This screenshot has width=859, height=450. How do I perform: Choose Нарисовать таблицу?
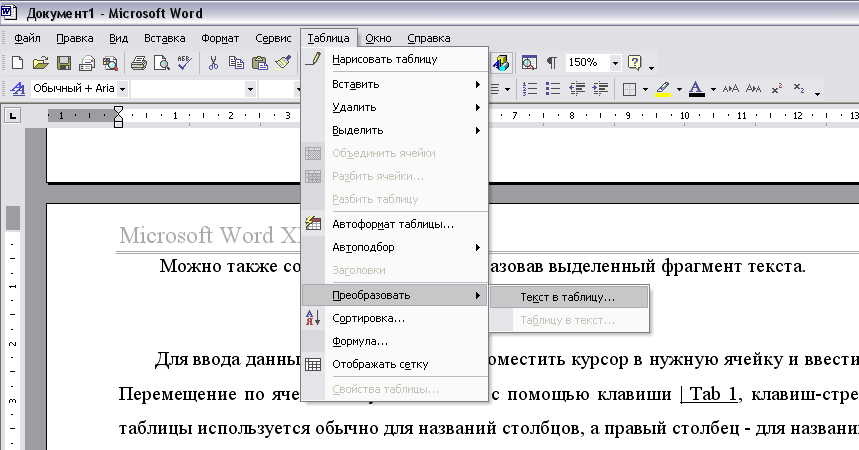coord(394,59)
